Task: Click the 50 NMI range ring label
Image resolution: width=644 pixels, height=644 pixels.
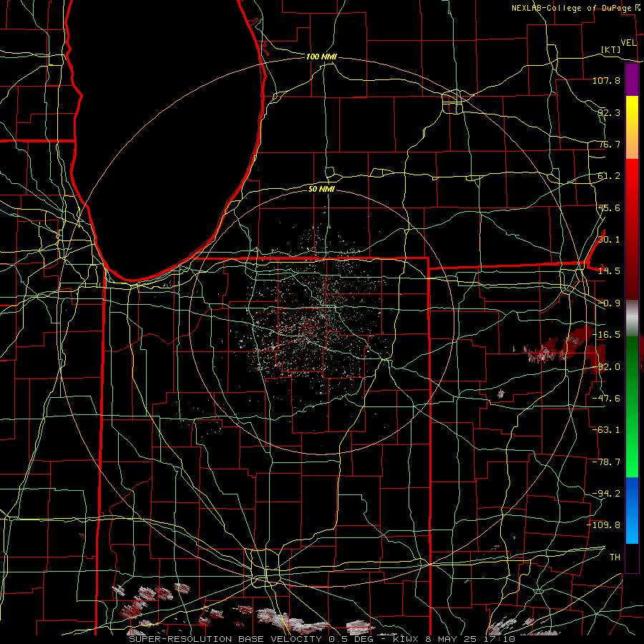Action: (x=321, y=189)
